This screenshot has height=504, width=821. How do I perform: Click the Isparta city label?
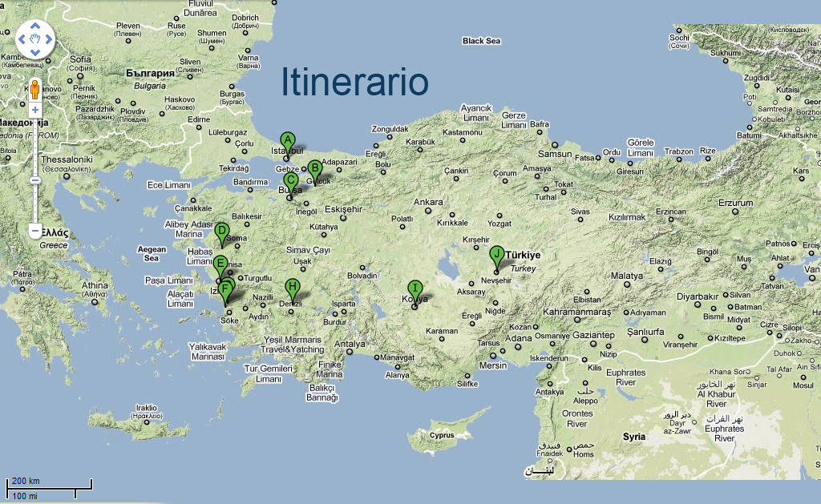(343, 304)
